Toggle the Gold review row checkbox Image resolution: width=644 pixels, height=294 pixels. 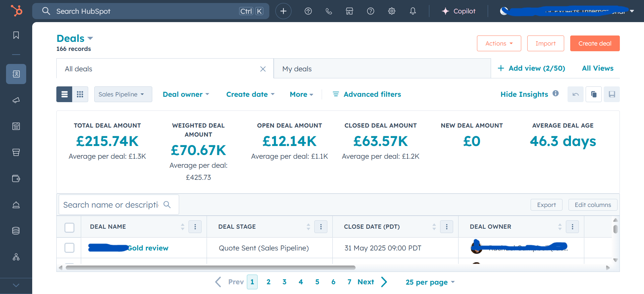tap(69, 248)
